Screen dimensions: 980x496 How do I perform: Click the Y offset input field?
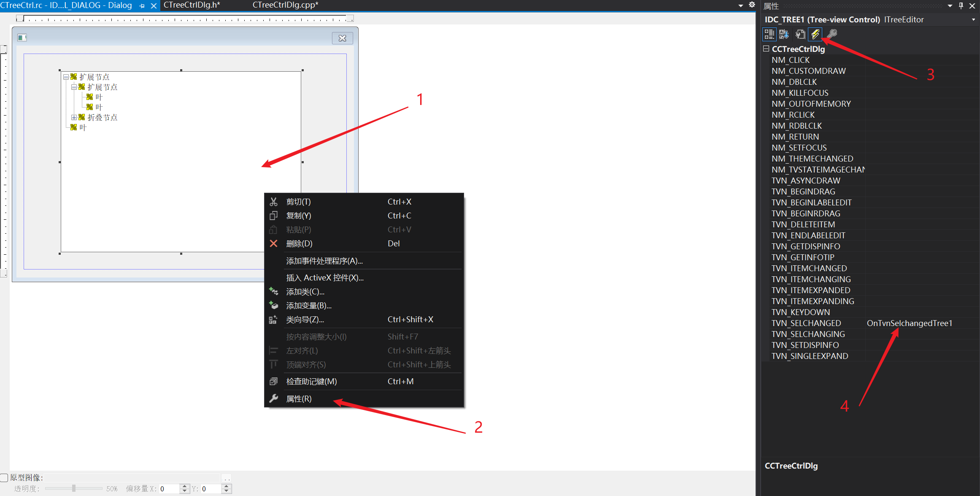(x=211, y=489)
